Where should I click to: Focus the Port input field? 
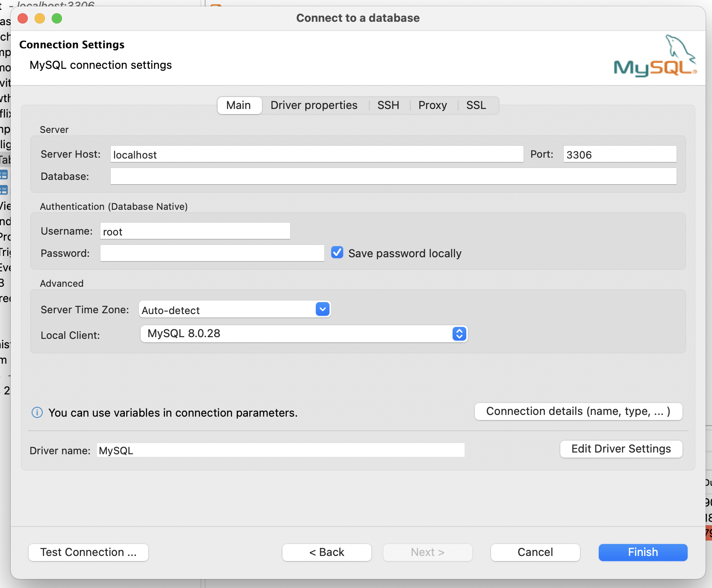619,154
